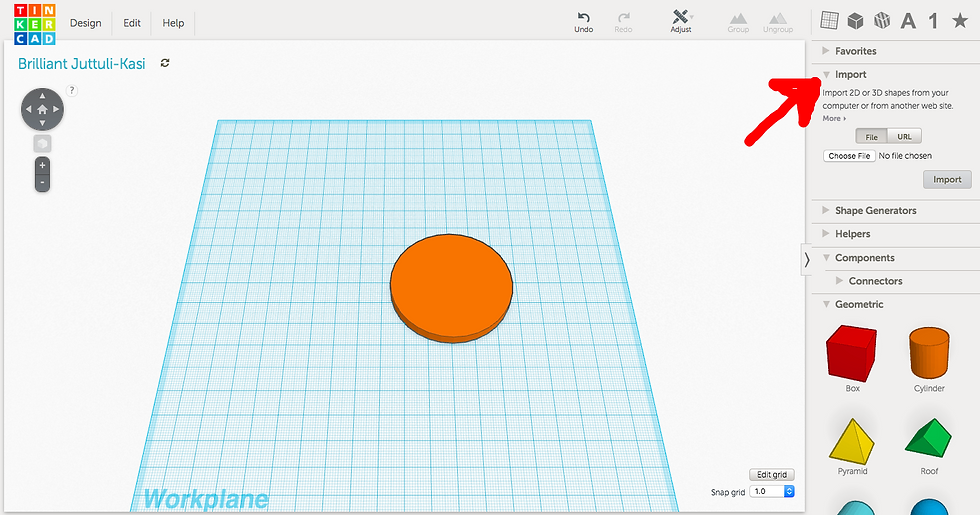Select the File import toggle
This screenshot has height=515, width=980.
point(871,137)
